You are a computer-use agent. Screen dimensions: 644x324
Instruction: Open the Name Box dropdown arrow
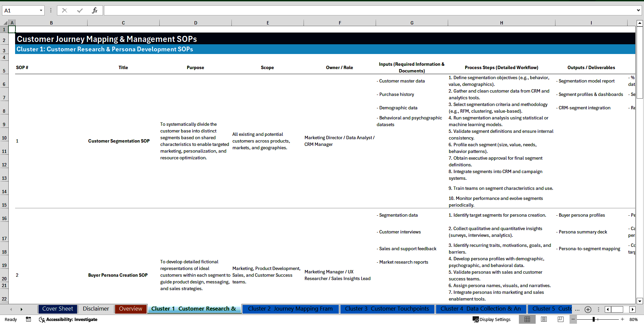(x=41, y=10)
